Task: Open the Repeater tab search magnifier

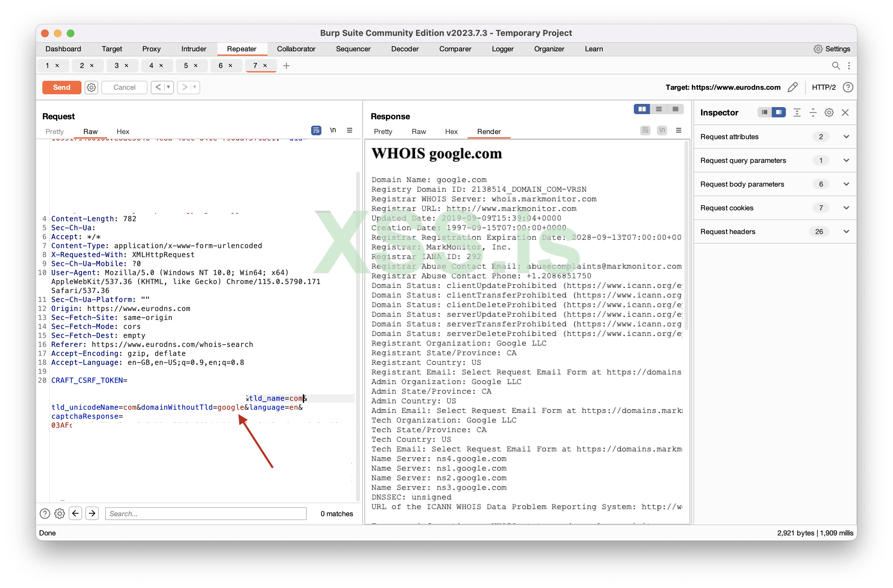Action: (836, 66)
